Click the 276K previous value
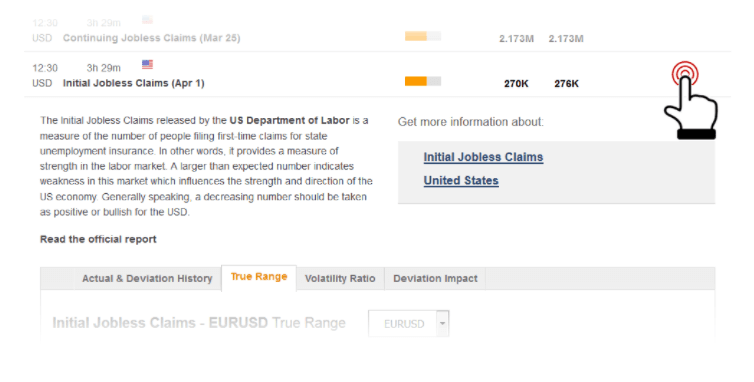The width and height of the screenshot is (754, 382). [566, 84]
